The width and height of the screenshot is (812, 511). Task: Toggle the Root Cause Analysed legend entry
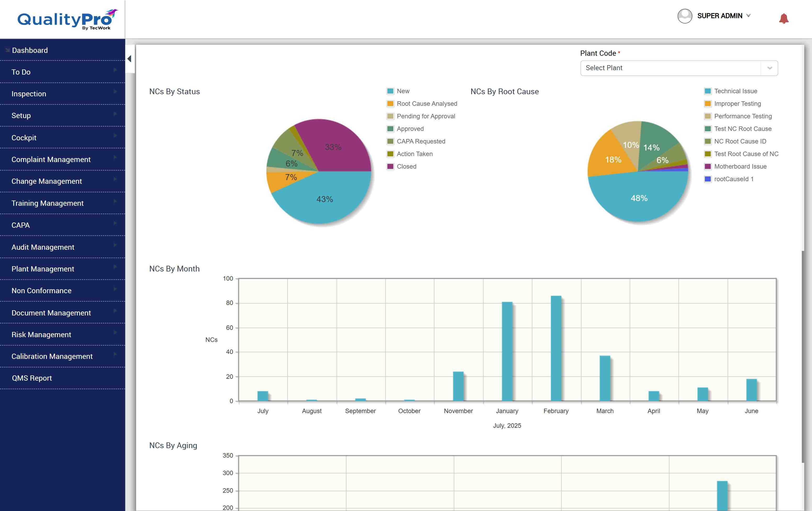(427, 104)
